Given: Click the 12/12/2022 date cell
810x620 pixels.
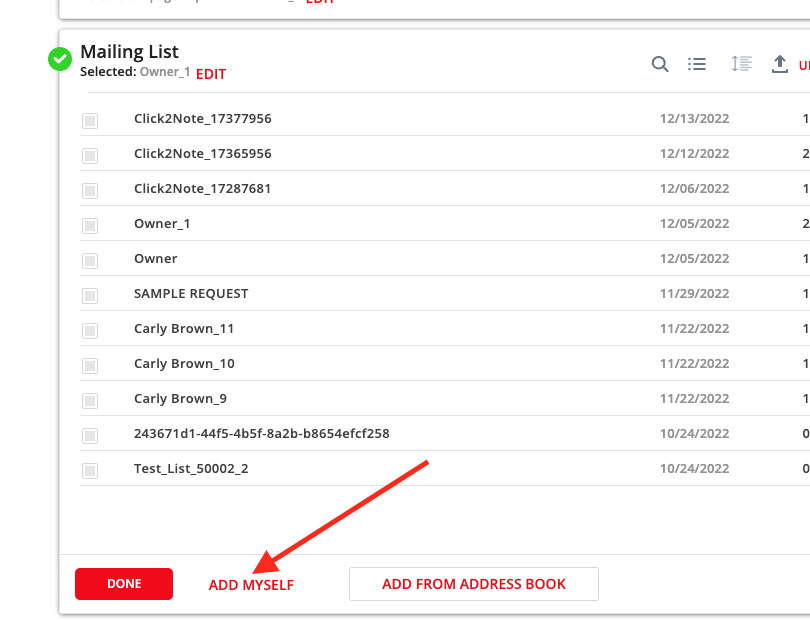Looking at the screenshot, I should pyautogui.click(x=694, y=153).
